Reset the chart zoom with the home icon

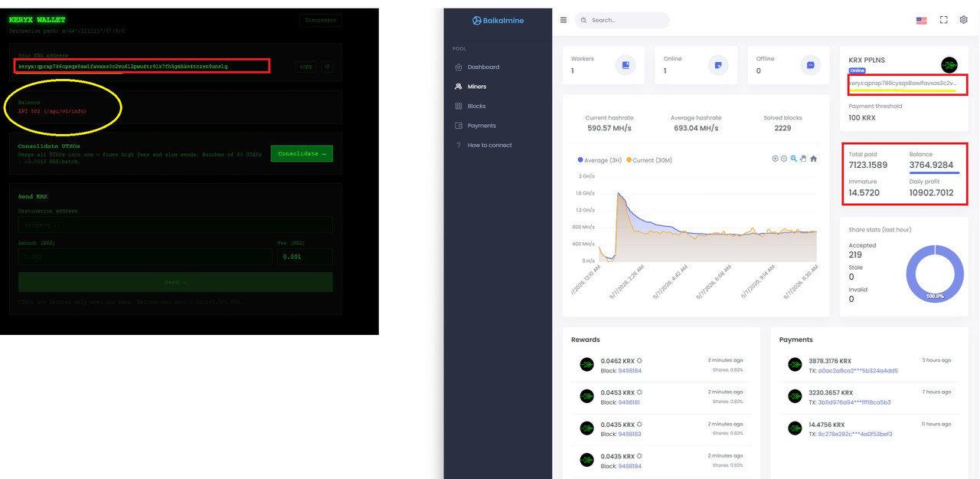click(x=813, y=159)
